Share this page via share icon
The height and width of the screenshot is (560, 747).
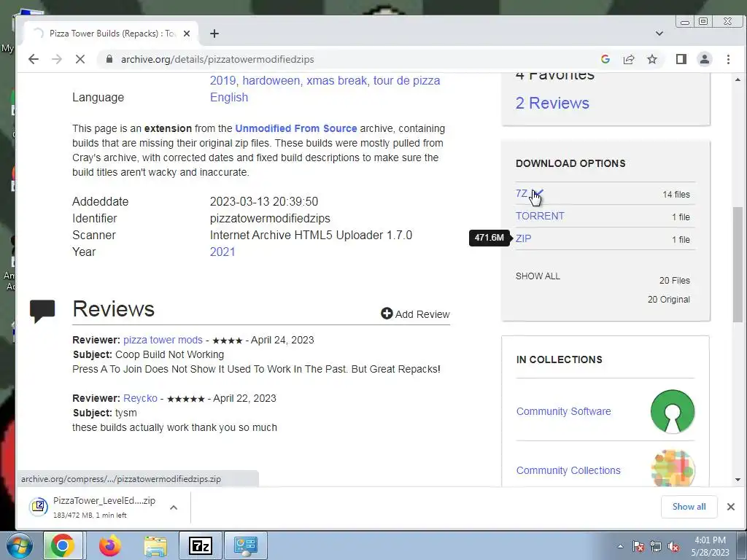[x=629, y=59]
